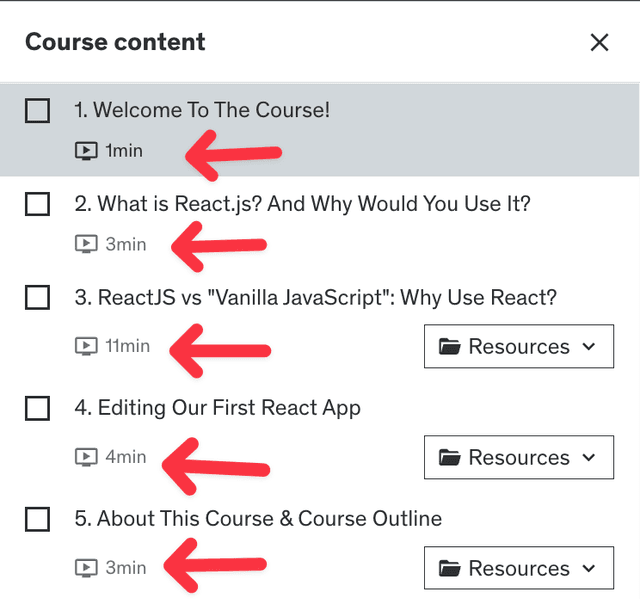Click video icon next to 4min

(x=86, y=457)
